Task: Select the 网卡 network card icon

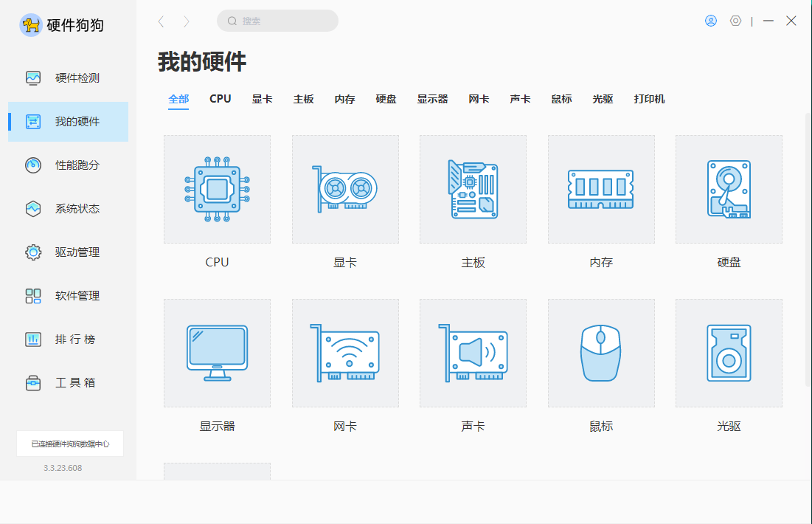Action: tap(345, 354)
